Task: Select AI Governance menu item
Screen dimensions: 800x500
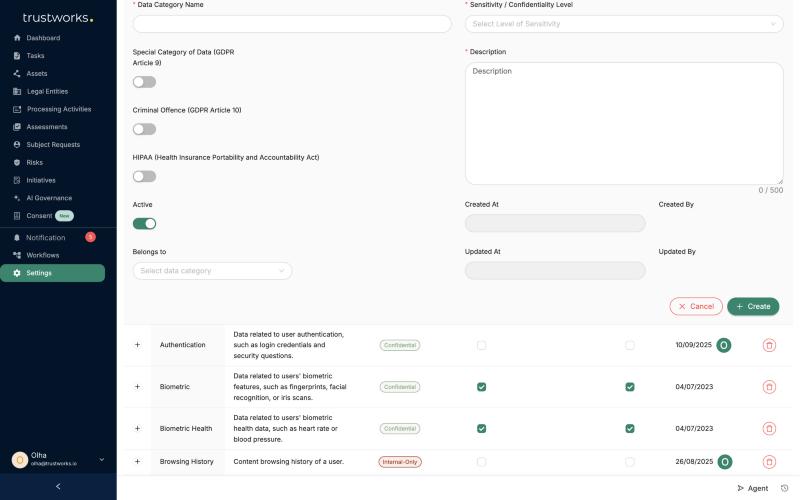Action: (49, 198)
